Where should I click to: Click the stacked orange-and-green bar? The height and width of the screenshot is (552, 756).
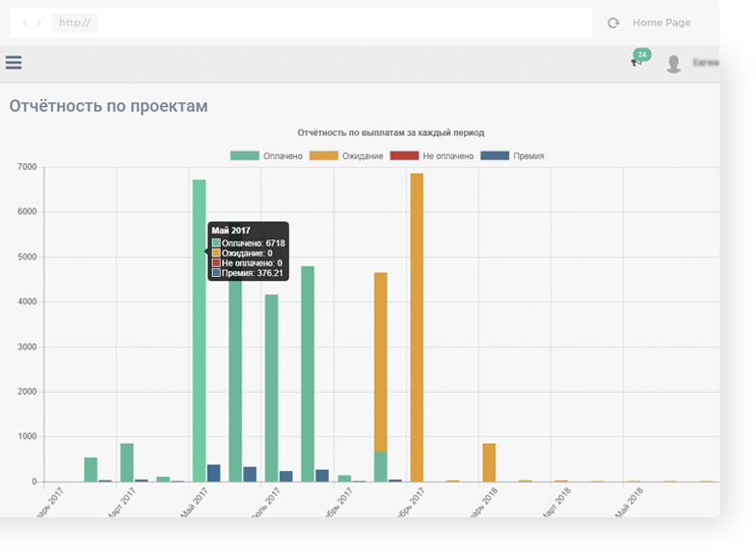click(x=380, y=376)
